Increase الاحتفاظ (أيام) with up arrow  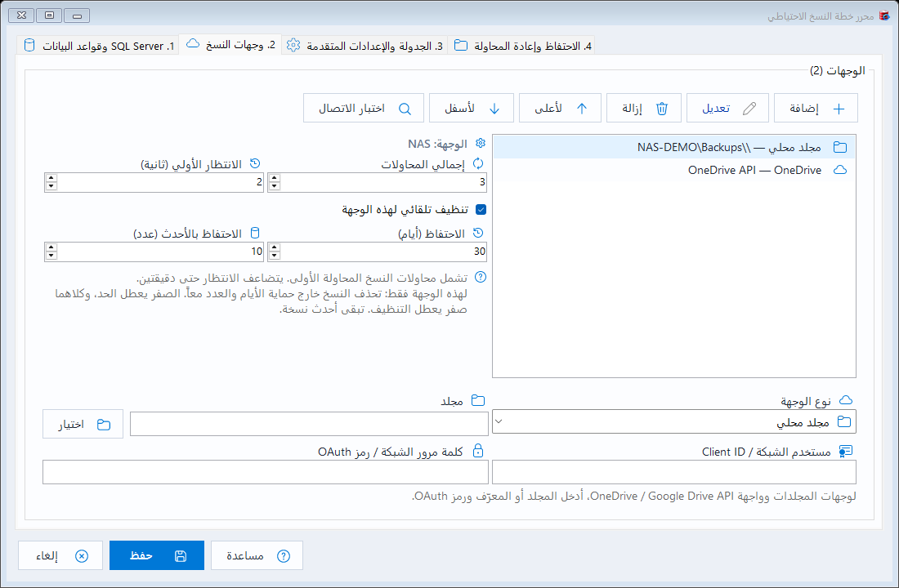[x=275, y=247]
